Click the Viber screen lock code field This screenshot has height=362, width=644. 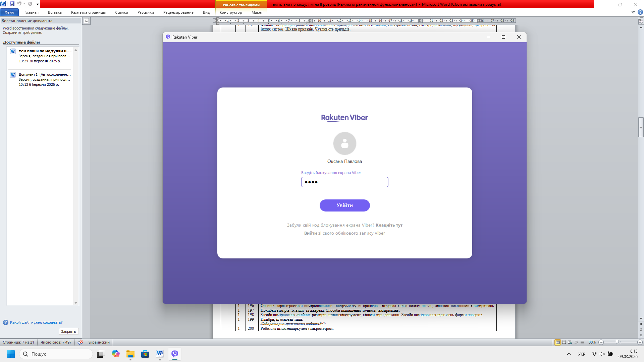(344, 182)
